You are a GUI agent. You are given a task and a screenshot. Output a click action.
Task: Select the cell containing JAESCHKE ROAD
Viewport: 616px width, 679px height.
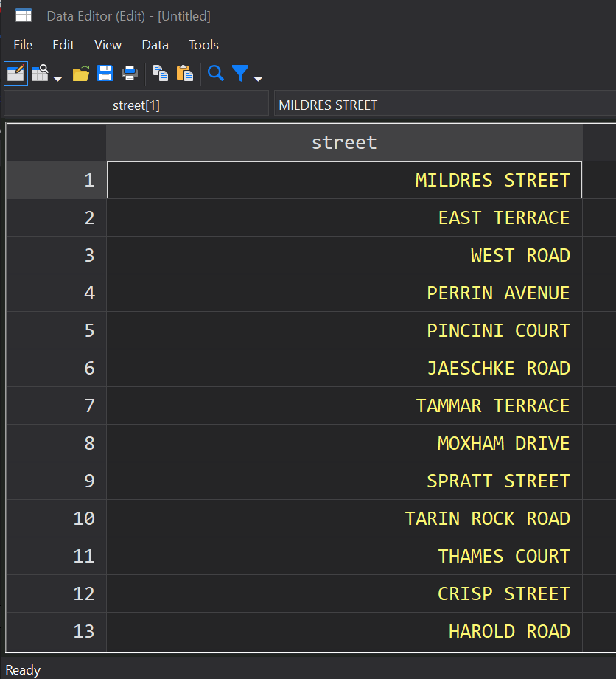pos(344,368)
